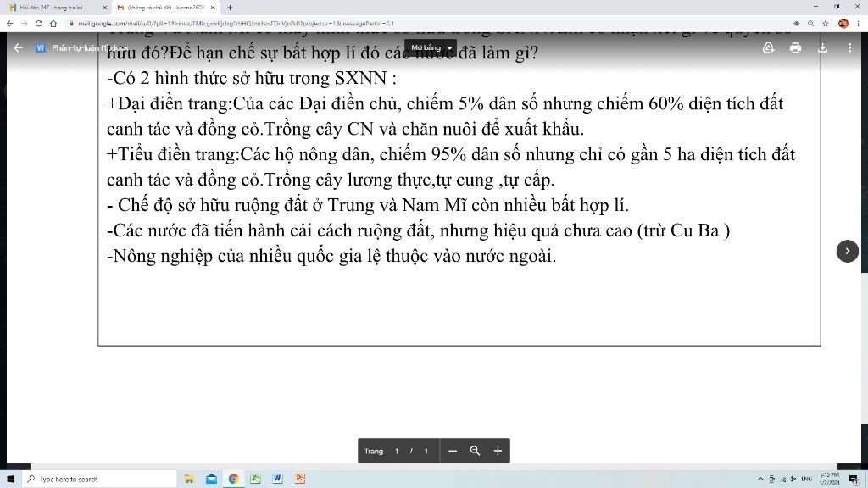Screen dimensions: 868x488
Task: Open Windows notification center
Action: point(854,480)
